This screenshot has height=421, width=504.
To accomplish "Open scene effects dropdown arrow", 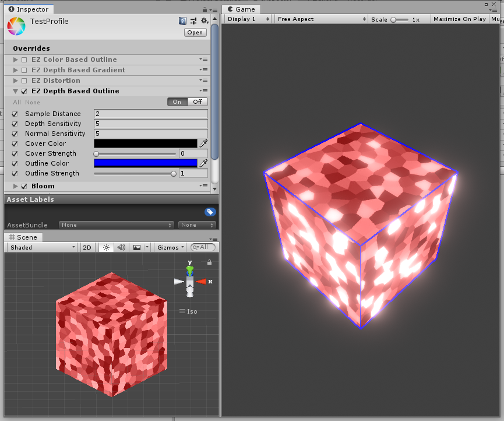I will click(x=147, y=247).
